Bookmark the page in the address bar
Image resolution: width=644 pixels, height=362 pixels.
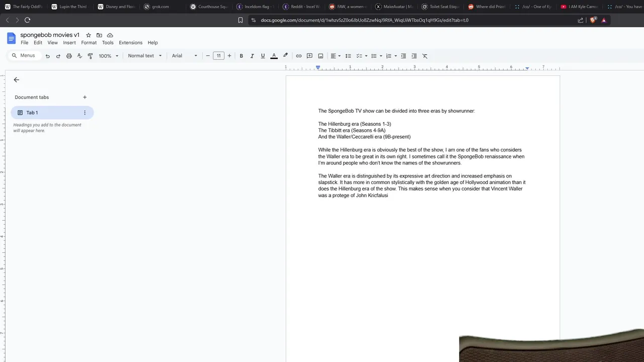click(x=240, y=20)
